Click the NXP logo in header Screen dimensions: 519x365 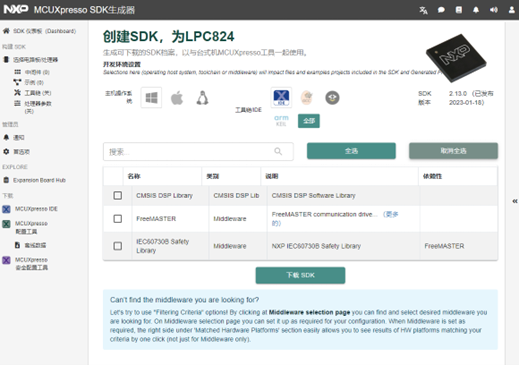click(16, 9)
